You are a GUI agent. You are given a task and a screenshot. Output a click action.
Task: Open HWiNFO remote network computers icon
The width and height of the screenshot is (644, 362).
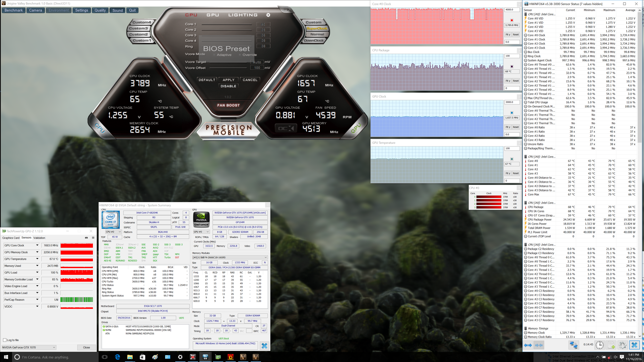[574, 345]
